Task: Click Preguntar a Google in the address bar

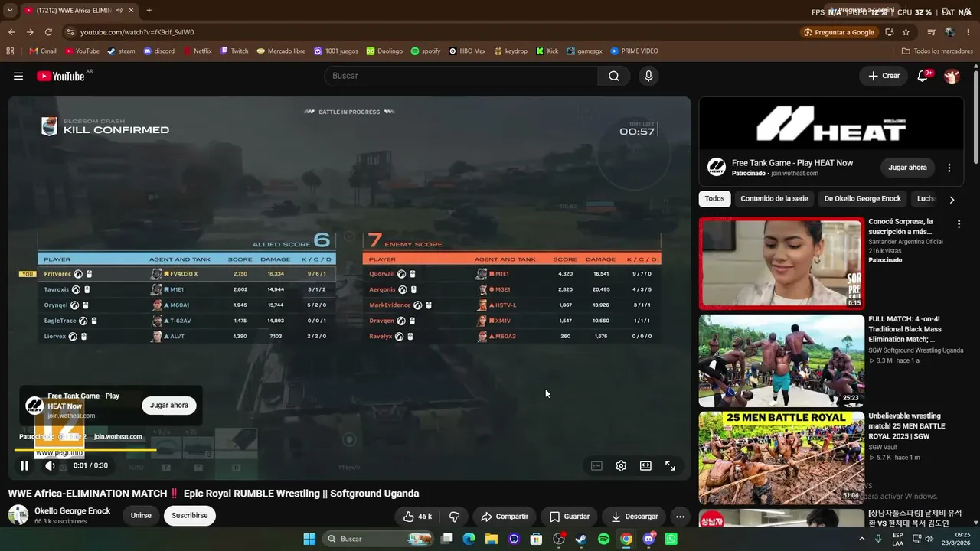Action: click(839, 32)
